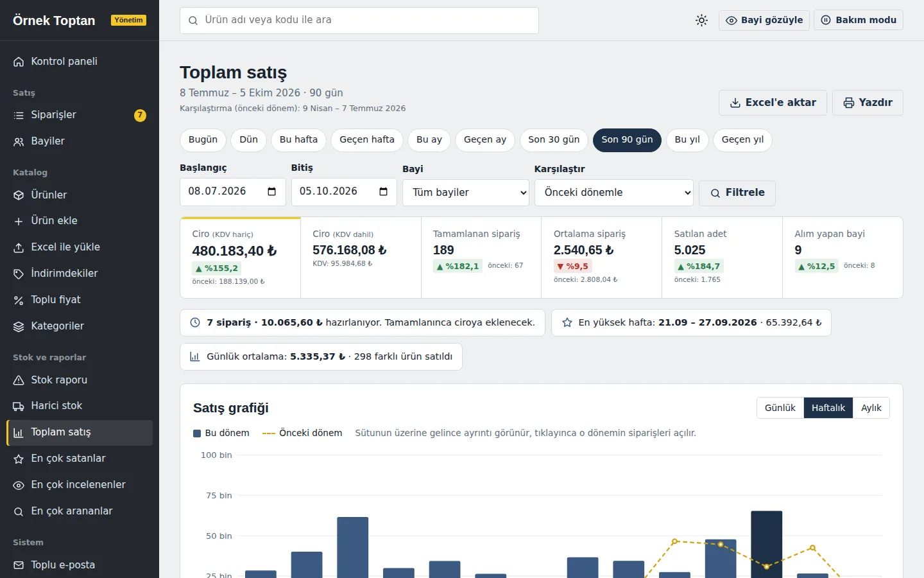The image size is (924, 578).
Task: Click the Bu dönem legend color swatch
Action: tap(197, 433)
